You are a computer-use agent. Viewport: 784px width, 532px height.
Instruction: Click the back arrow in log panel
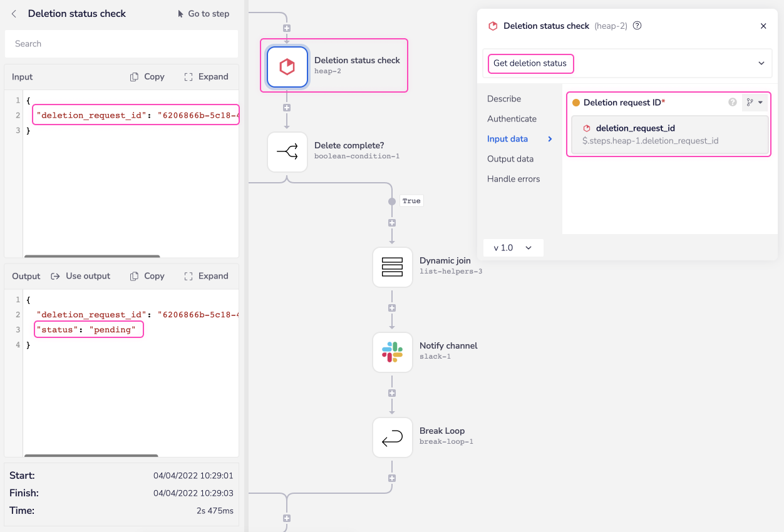[14, 14]
